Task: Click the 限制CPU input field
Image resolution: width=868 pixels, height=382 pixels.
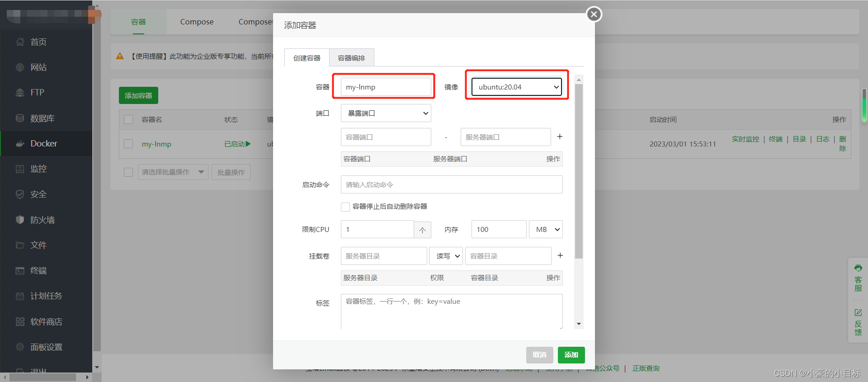Action: click(377, 230)
